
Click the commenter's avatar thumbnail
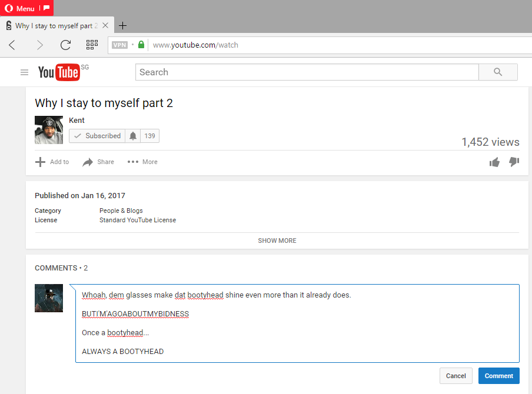coord(49,298)
